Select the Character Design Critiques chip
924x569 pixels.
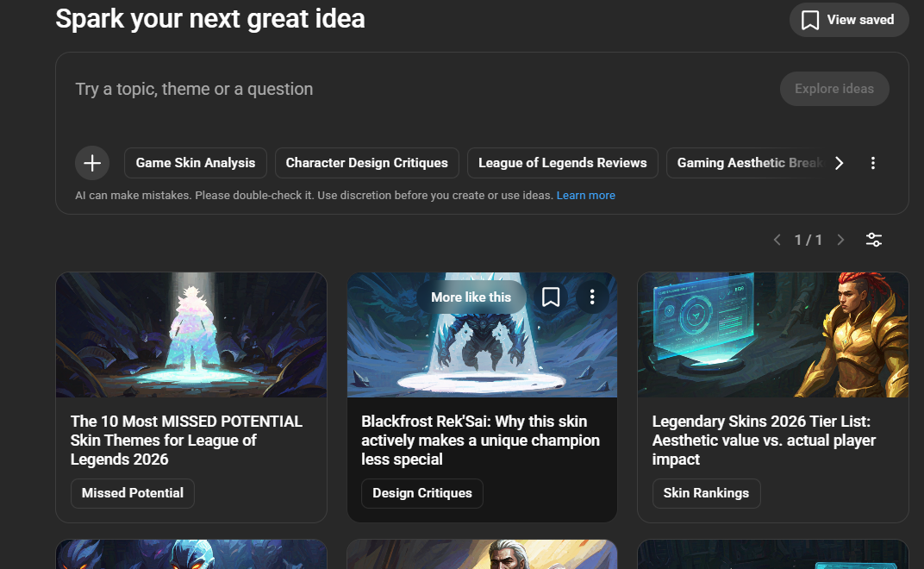tap(366, 163)
